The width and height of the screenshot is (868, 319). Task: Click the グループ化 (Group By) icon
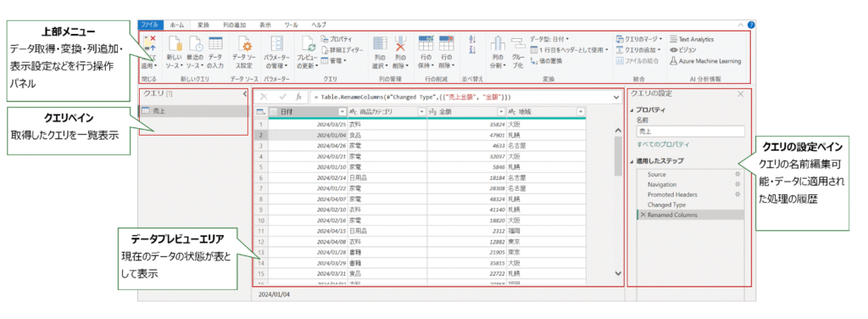(x=518, y=44)
